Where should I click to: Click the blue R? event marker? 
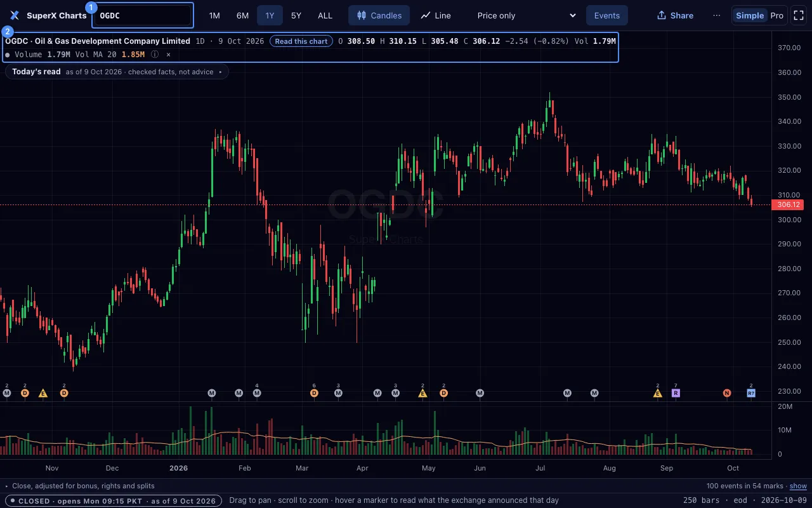(x=751, y=393)
